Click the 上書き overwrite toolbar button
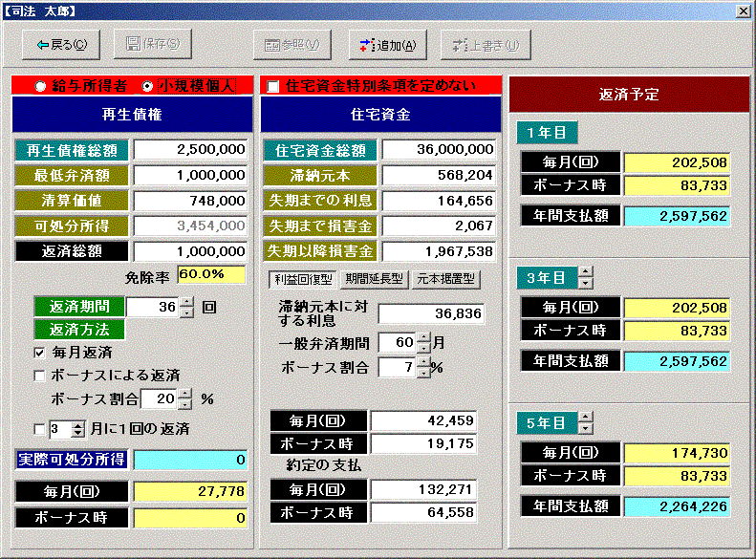This screenshot has width=756, height=559. 486,45
